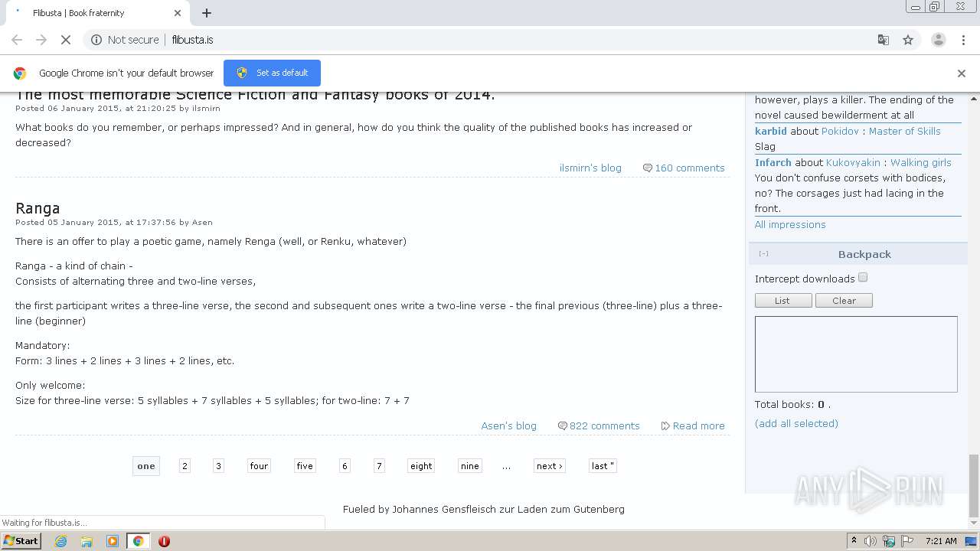Comment bubble icon beside 160 comments
The image size is (980, 551).
(647, 168)
